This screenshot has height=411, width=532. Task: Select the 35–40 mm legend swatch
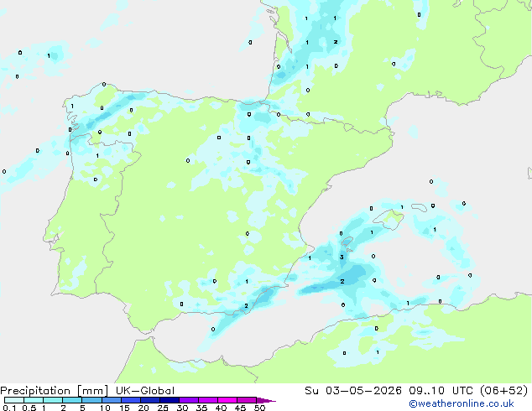pos(208,400)
